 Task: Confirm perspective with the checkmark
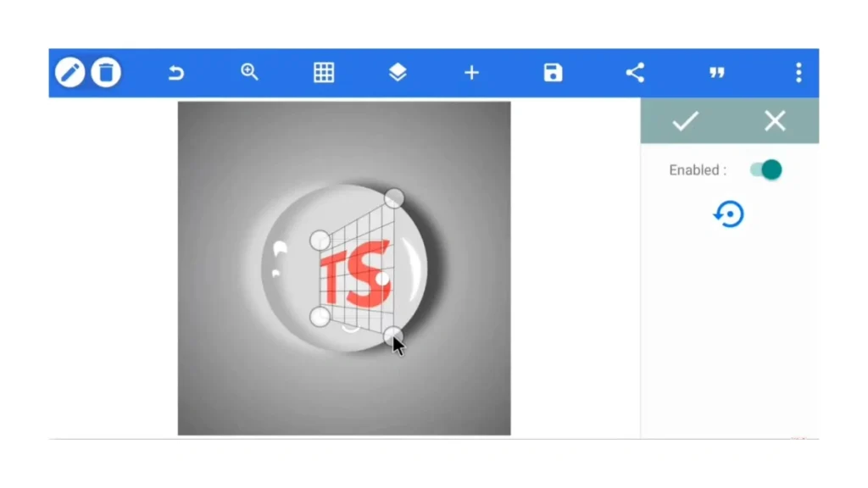tap(685, 120)
